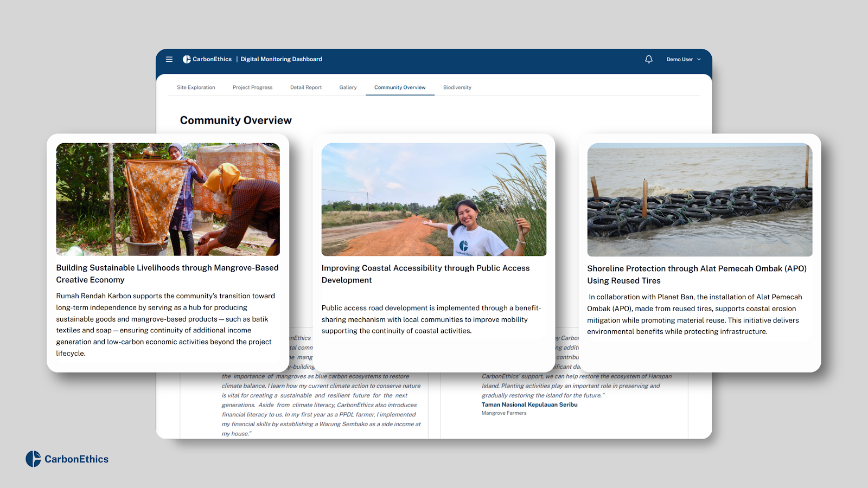Click the public access road description
The width and height of the screenshot is (868, 488).
(x=431, y=319)
